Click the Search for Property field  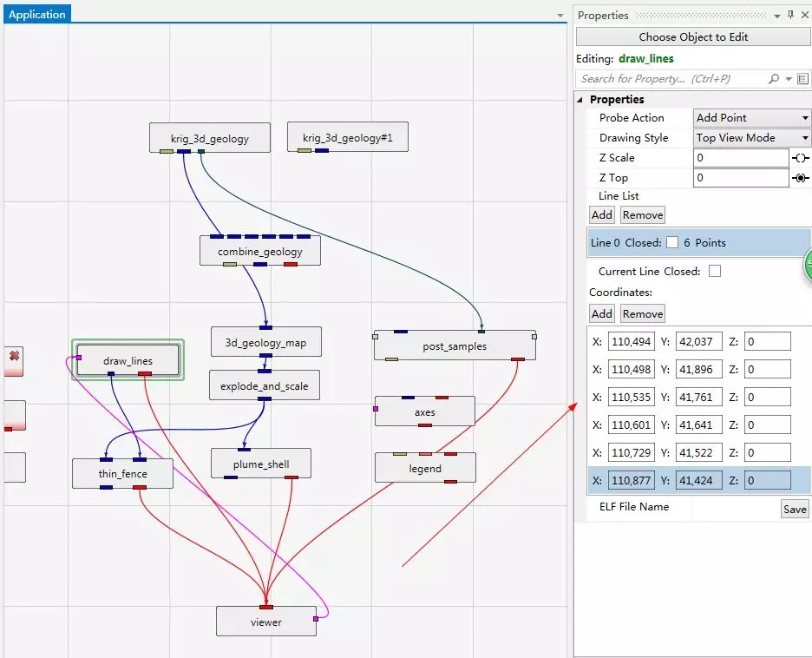(671, 79)
